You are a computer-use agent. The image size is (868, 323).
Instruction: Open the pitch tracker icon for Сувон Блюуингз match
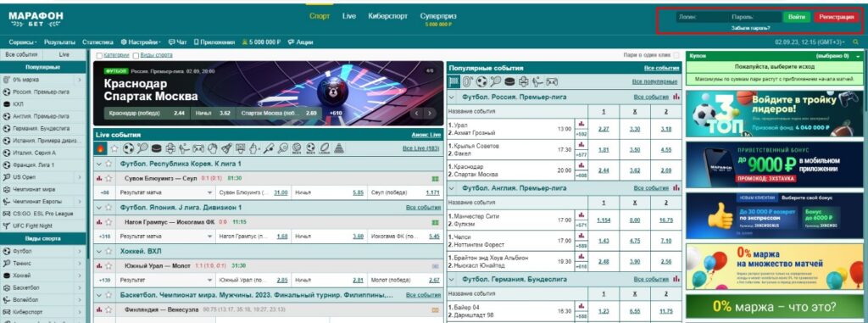(435, 178)
